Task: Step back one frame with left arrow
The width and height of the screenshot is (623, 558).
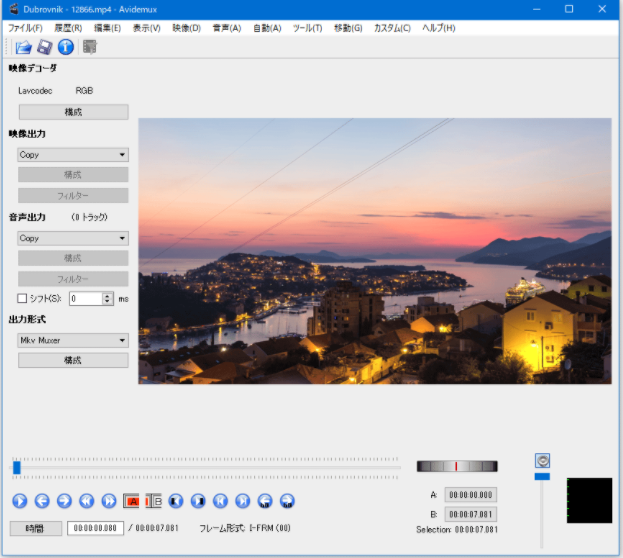Action: (42, 501)
